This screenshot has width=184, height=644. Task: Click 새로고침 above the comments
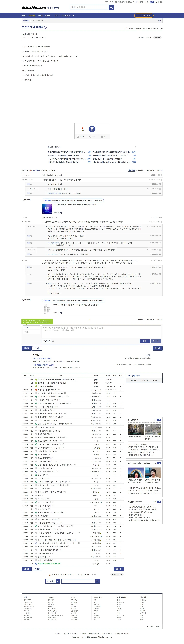(x=160, y=170)
